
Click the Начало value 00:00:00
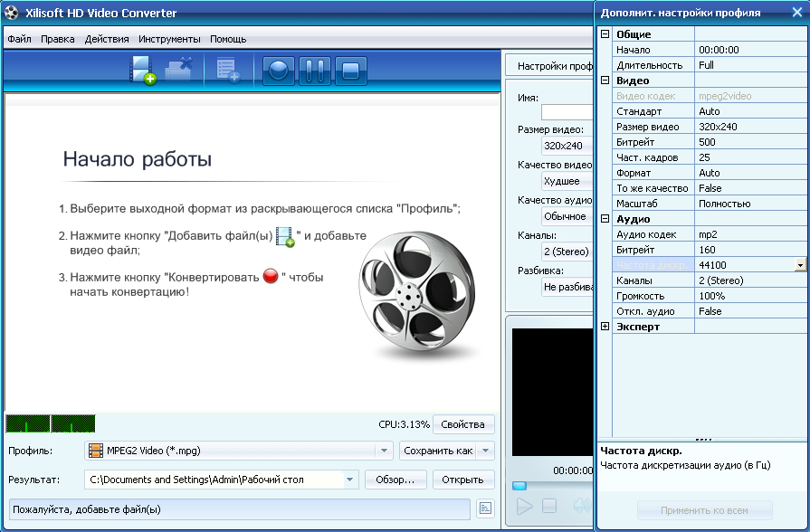click(750, 50)
